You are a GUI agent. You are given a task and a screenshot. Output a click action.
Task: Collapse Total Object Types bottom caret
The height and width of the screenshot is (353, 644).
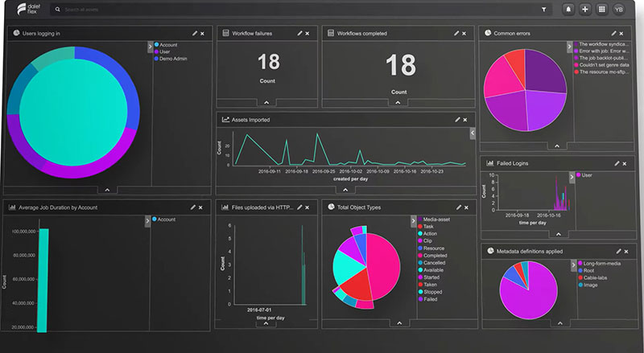click(399, 323)
